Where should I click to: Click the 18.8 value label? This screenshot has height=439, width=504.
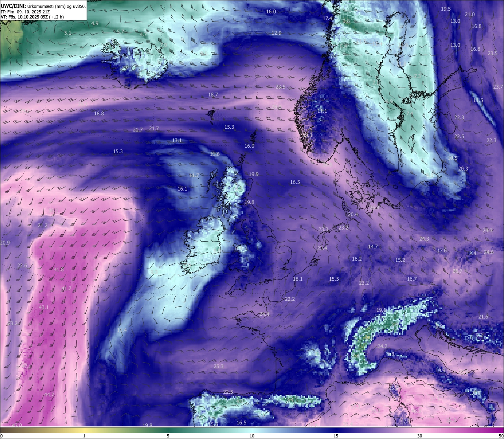[99, 114]
